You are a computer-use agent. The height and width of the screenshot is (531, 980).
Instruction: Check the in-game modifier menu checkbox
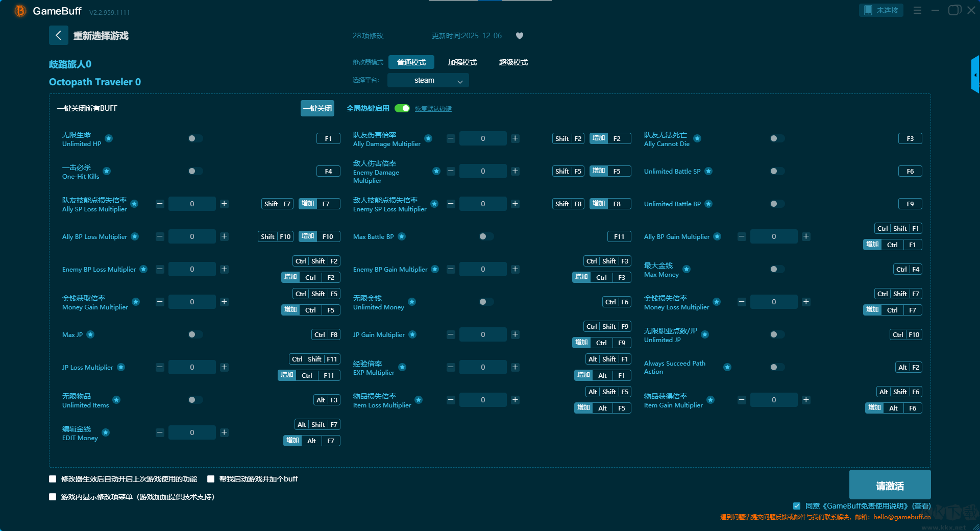click(53, 497)
